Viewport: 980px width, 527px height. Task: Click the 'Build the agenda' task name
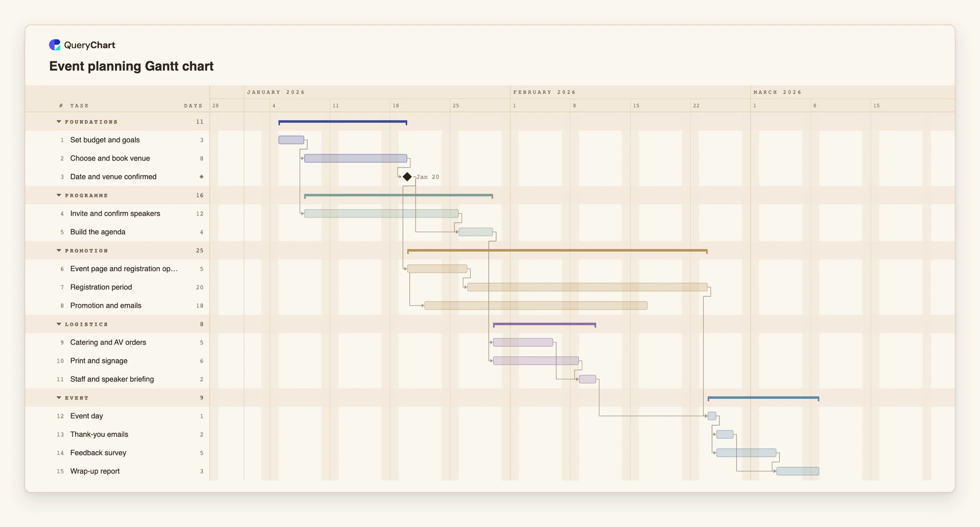(x=98, y=232)
